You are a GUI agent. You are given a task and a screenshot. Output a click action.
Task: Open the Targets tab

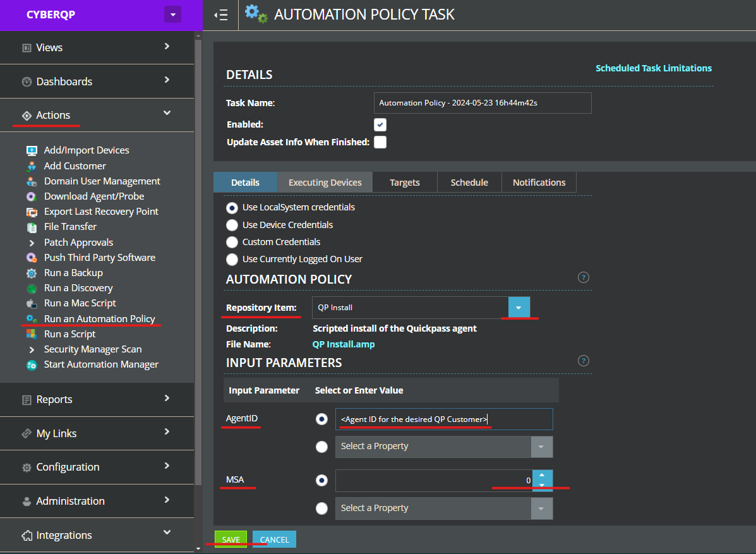click(x=405, y=183)
